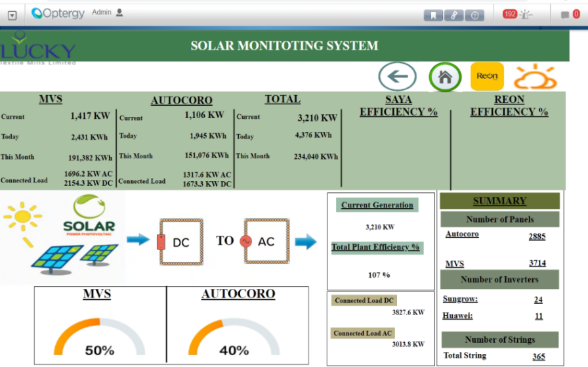The width and height of the screenshot is (588, 367).
Task: Click the Autocoro 40% gauge
Action: click(x=234, y=337)
